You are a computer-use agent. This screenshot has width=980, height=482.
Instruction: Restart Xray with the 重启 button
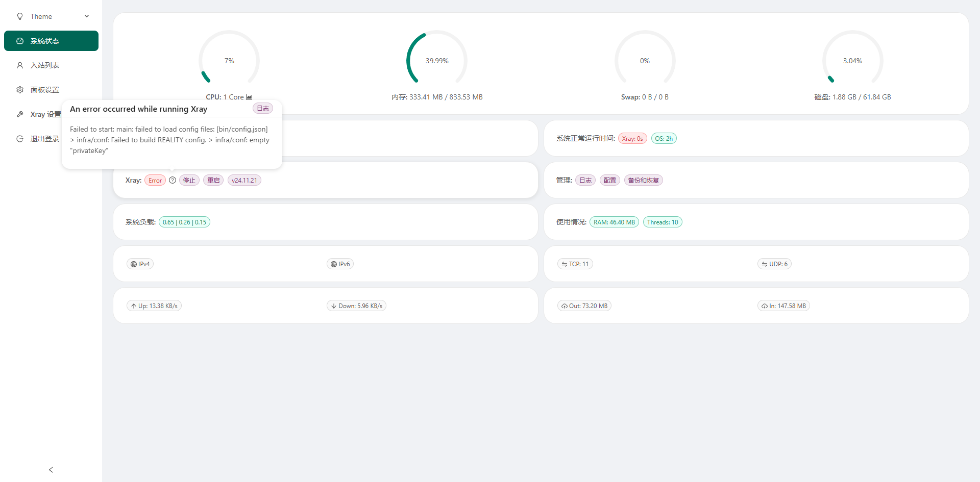(213, 180)
